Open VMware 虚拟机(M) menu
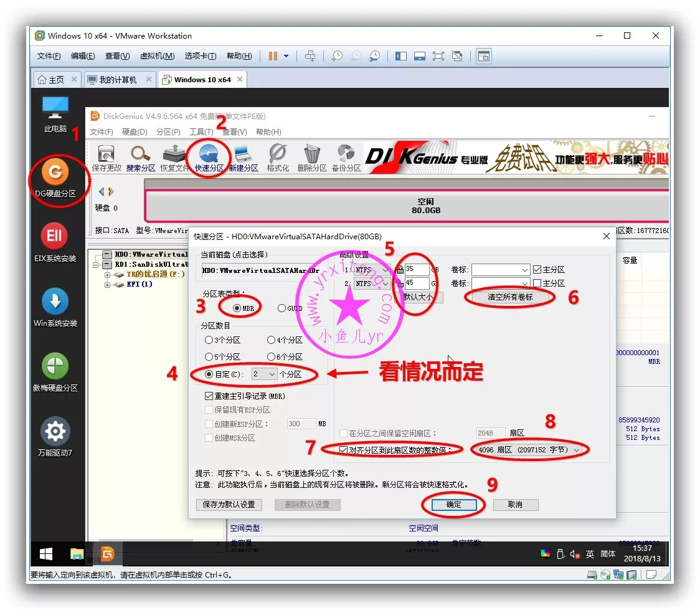The width and height of the screenshot is (700, 610). tap(157, 56)
